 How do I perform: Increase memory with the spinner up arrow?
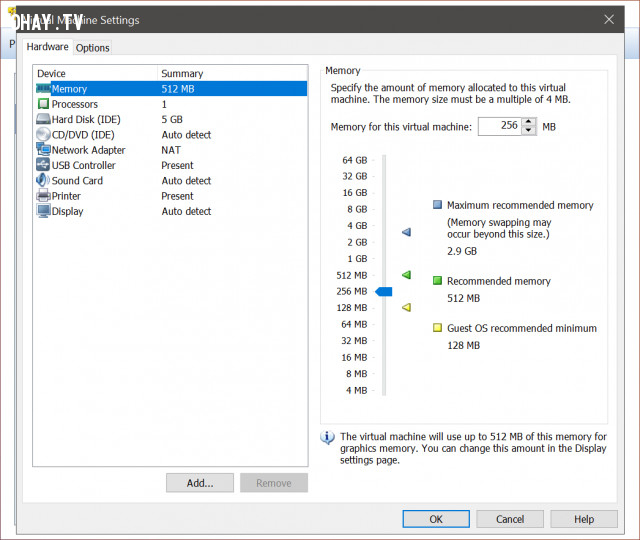coord(529,122)
